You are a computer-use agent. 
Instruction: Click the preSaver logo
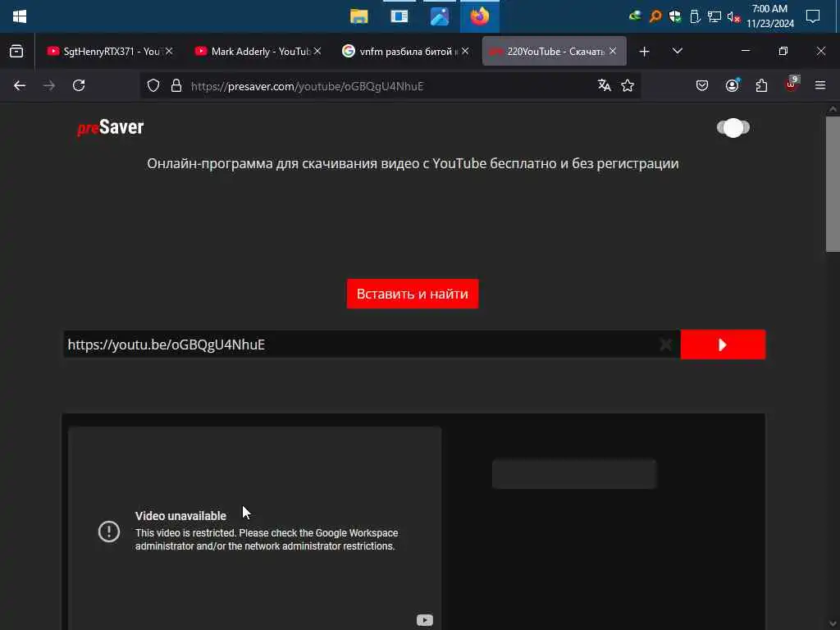[111, 127]
